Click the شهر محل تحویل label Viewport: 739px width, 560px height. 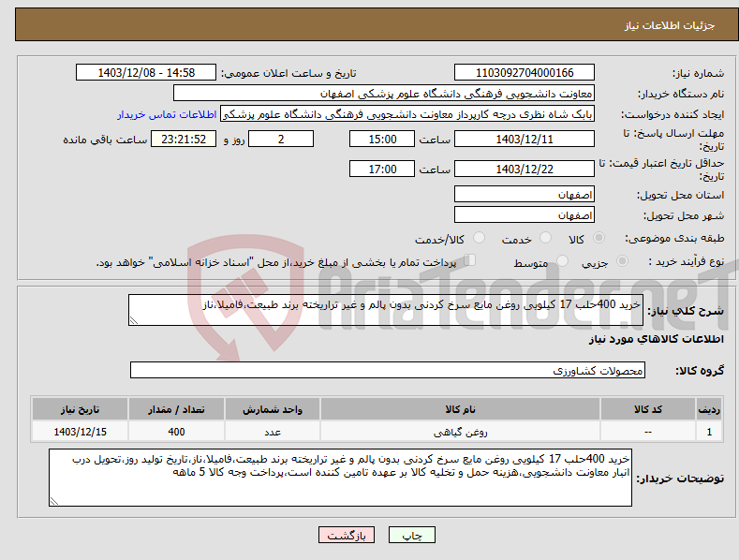tap(684, 216)
